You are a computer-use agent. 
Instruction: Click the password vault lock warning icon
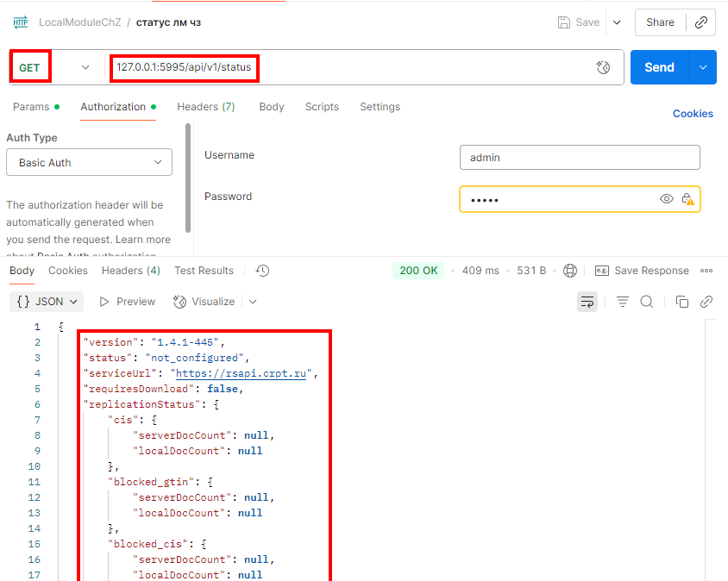pyautogui.click(x=687, y=199)
